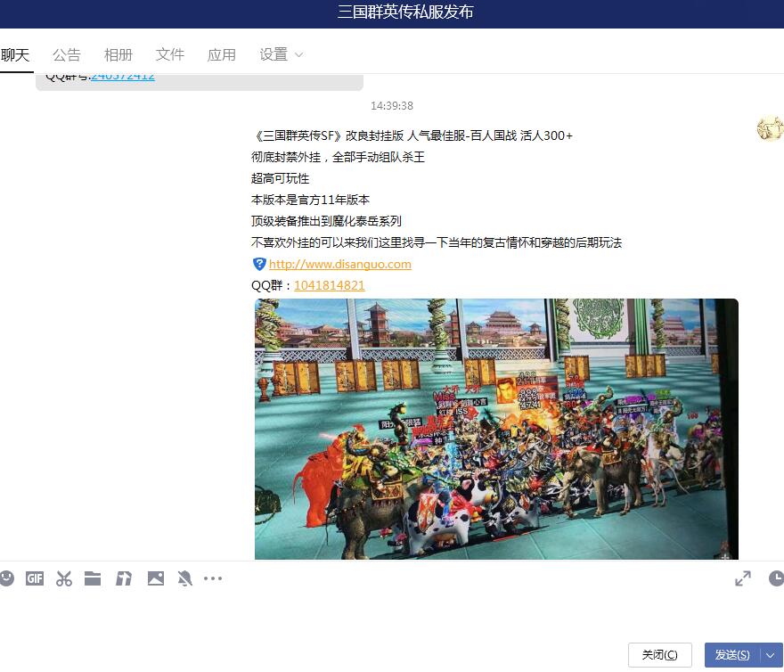Click the line starting 《三国群英传SF》改良封挂版
This screenshot has height=672, width=784.
point(412,135)
